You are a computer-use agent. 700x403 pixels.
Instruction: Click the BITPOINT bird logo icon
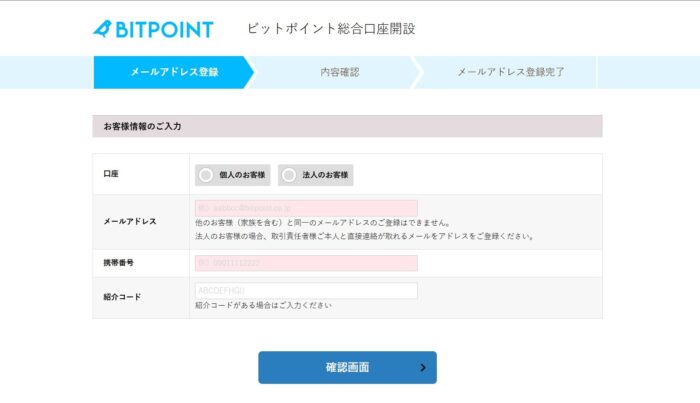click(x=102, y=29)
